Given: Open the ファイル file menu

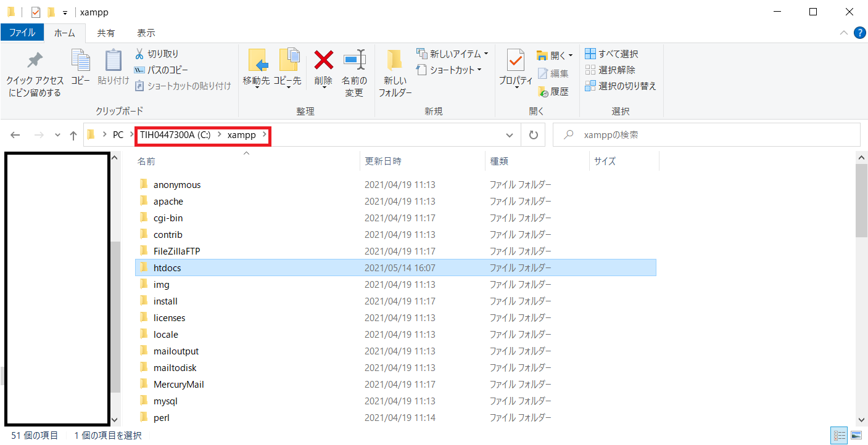Looking at the screenshot, I should (x=22, y=33).
